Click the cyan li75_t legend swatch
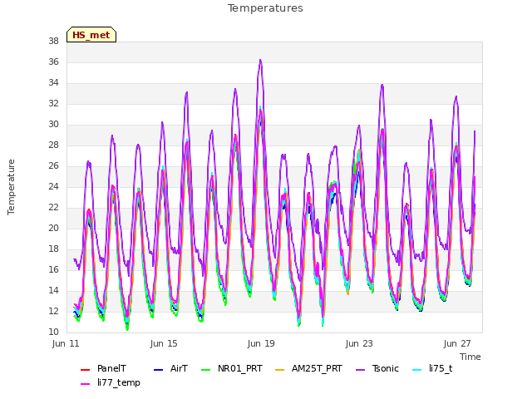Screen dimensions: 532x399 pyautogui.click(x=417, y=369)
